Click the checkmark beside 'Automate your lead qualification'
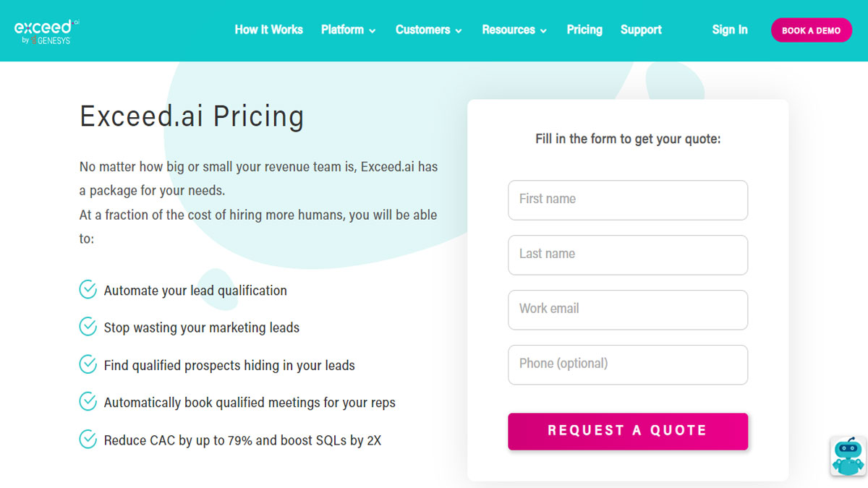The height and width of the screenshot is (488, 868). pos(88,289)
